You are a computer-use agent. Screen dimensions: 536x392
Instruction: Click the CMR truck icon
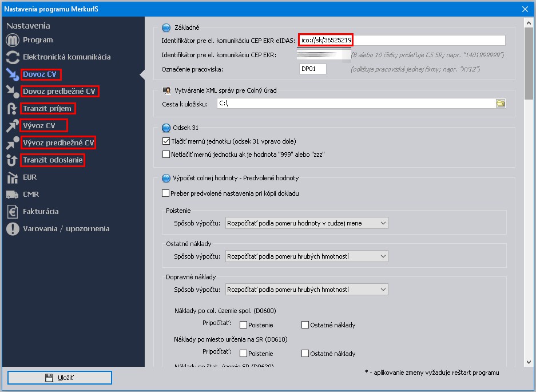[13, 195]
